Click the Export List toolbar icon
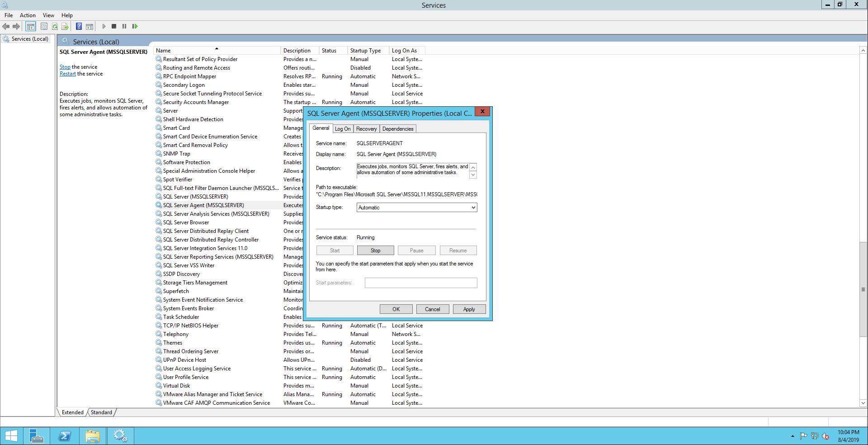The image size is (868, 445). click(65, 27)
